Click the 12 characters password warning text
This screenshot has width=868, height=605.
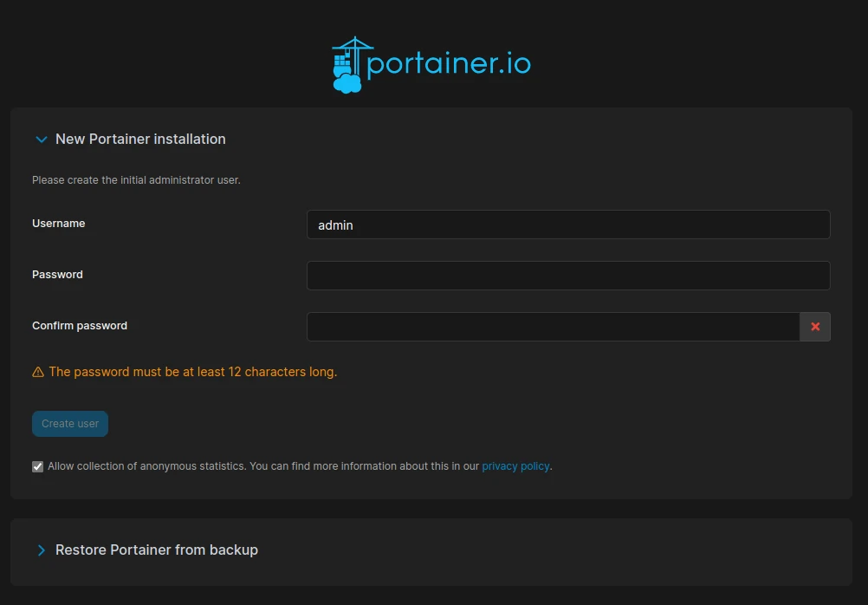[x=192, y=372]
